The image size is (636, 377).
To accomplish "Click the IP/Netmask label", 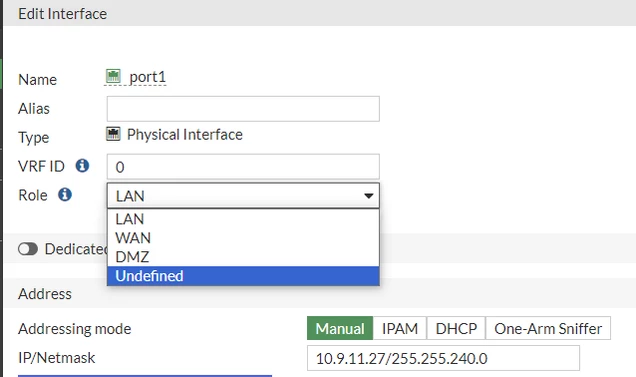I will pyautogui.click(x=56, y=358).
